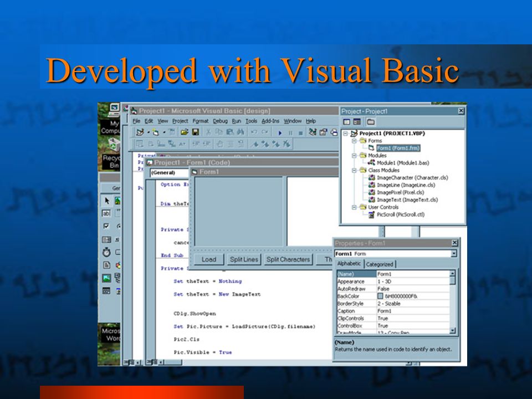Select the Pointer tool in the toolbox
Image resolution: width=532 pixels, height=399 pixels.
[x=107, y=201]
